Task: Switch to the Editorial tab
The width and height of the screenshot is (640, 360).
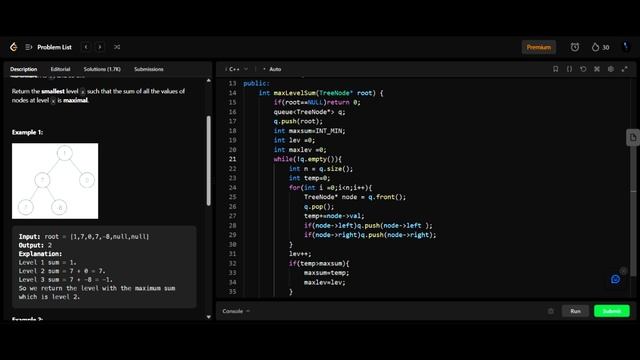Action: [60, 69]
